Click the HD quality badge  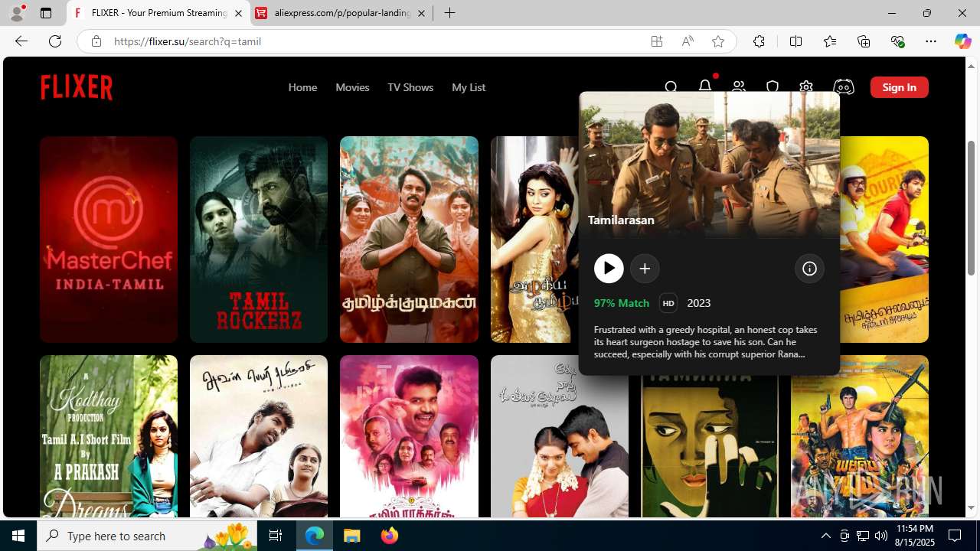(x=668, y=303)
